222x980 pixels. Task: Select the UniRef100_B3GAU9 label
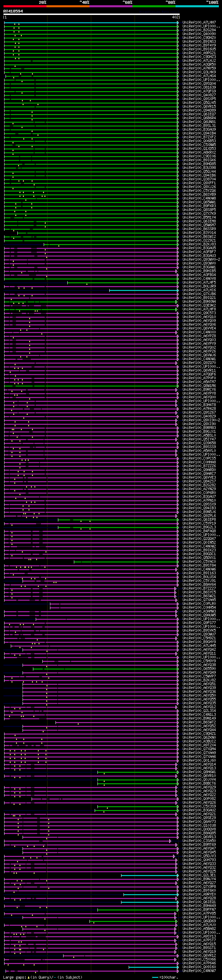(x=199, y=129)
